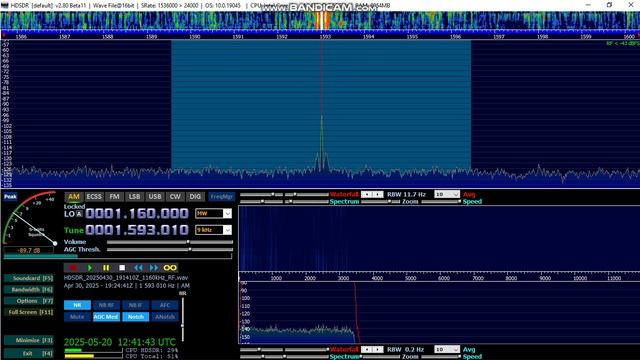Click the green play button
Viewport: 640px width, 360px height.
[89, 268]
